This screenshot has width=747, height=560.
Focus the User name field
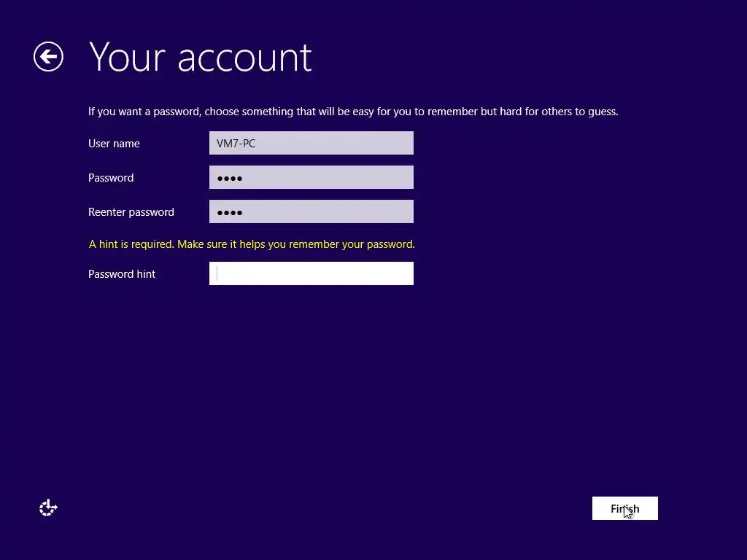(x=311, y=143)
